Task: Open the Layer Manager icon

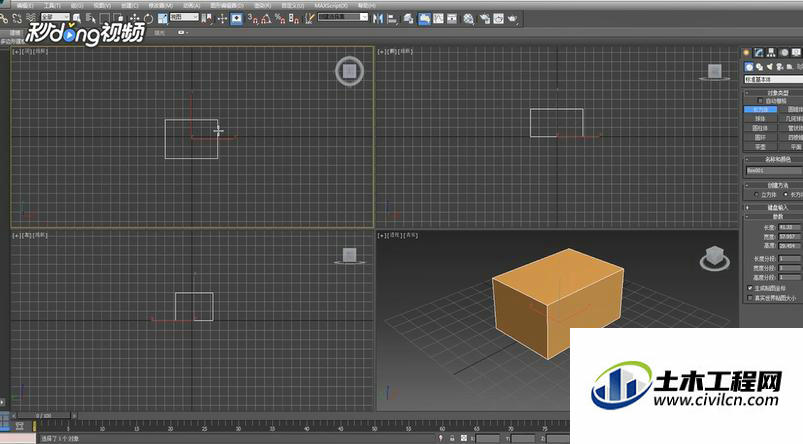Action: pos(409,19)
